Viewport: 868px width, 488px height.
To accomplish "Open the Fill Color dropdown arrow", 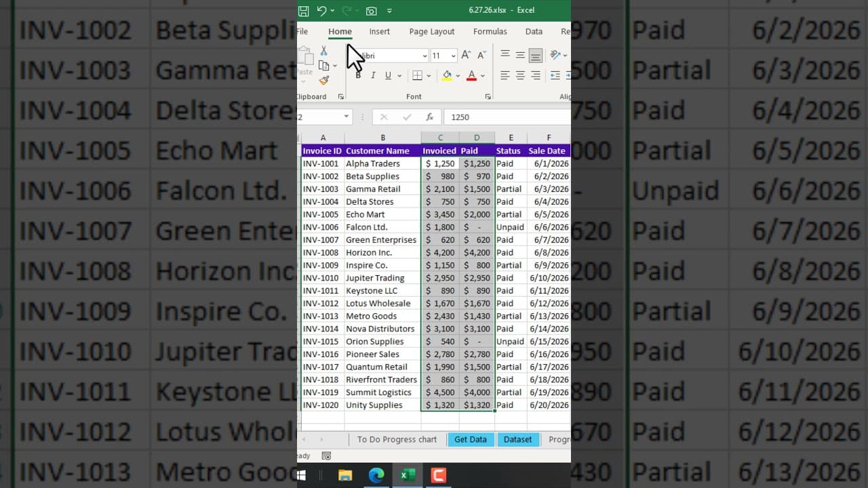I will click(458, 75).
